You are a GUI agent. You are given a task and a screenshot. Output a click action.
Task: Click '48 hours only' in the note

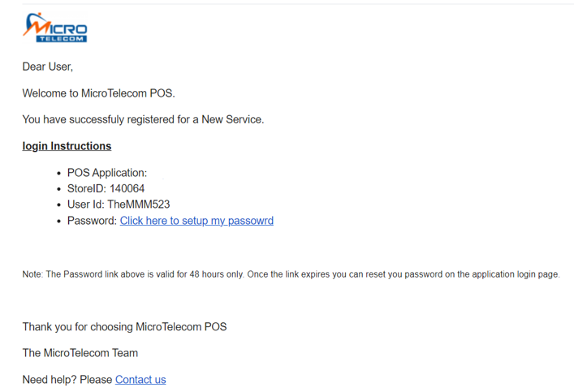[x=216, y=274]
